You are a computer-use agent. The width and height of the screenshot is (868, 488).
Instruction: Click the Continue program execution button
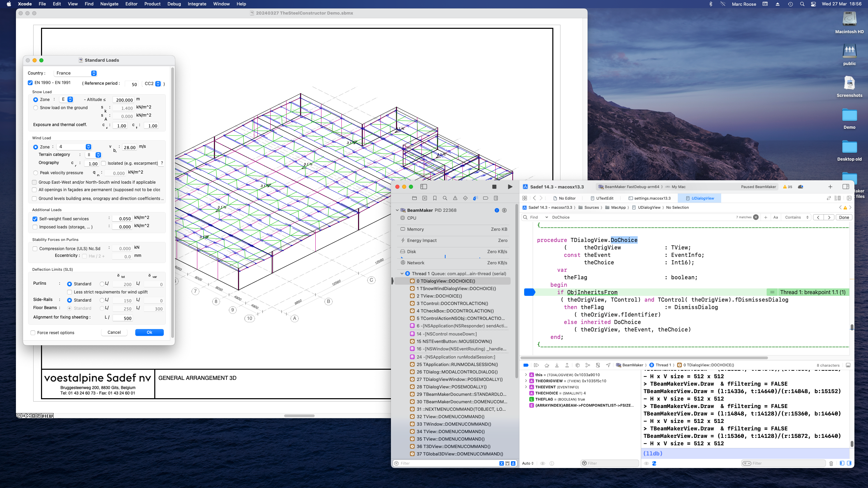click(x=536, y=365)
